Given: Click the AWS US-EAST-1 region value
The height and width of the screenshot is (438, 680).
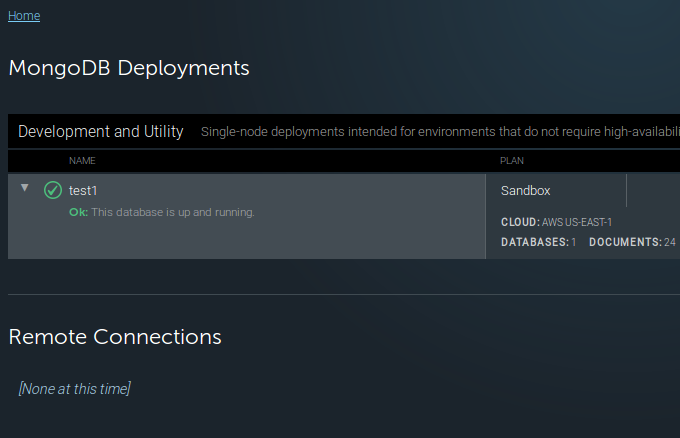Looking at the screenshot, I should [577, 222].
